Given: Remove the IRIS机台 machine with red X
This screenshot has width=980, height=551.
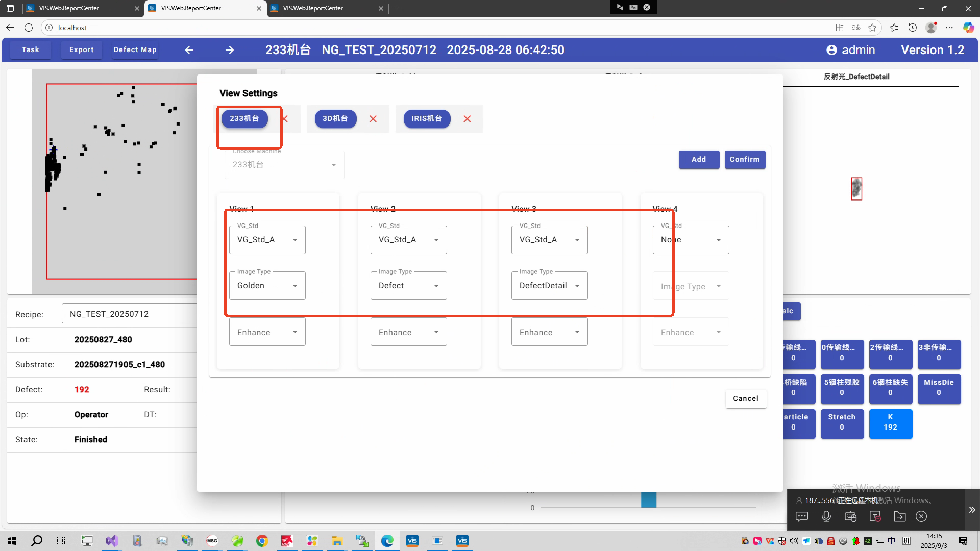Looking at the screenshot, I should [467, 119].
